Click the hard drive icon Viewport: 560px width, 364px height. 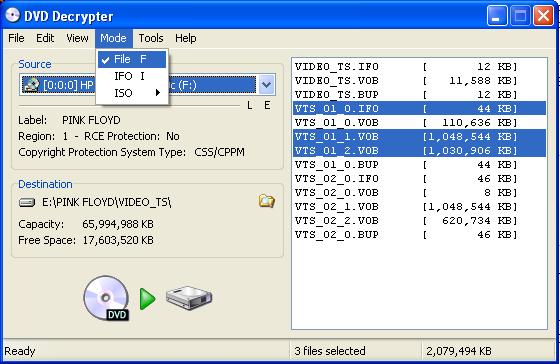[189, 298]
